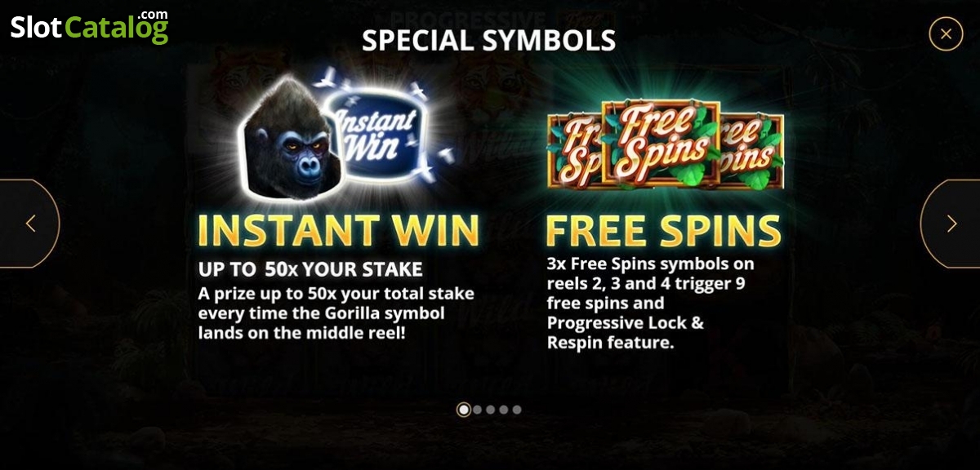Click the gold FREE SPINS heading
This screenshot has height=470, width=980.
[x=663, y=231]
